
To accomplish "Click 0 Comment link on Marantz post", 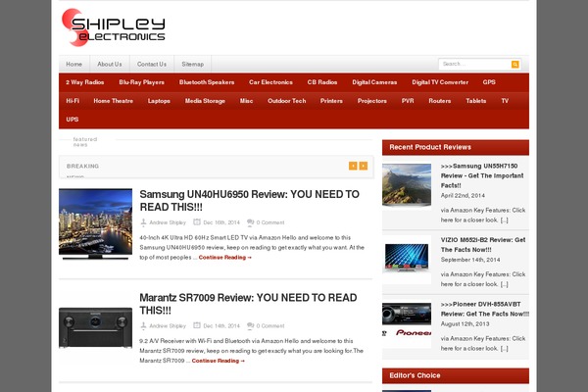I will click(x=270, y=326).
